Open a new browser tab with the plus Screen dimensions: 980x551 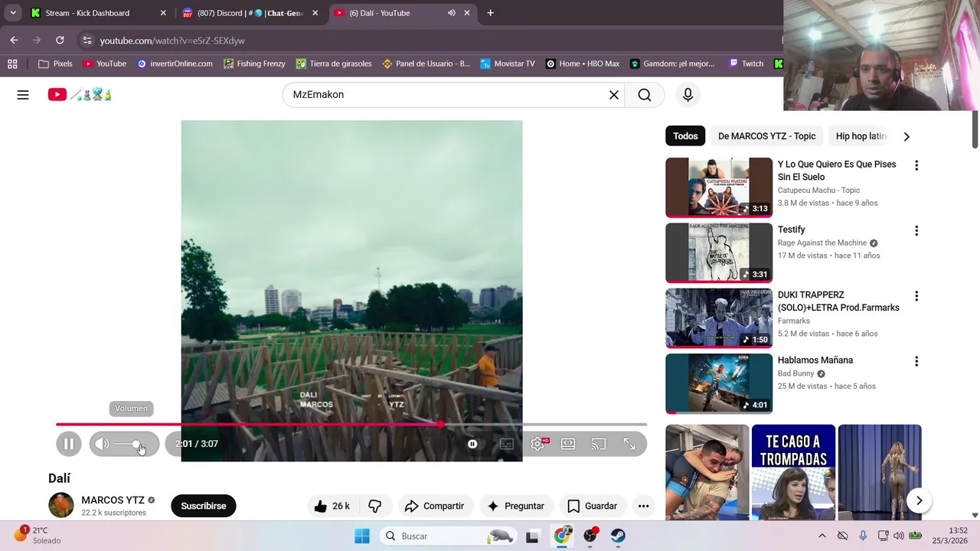coord(490,13)
